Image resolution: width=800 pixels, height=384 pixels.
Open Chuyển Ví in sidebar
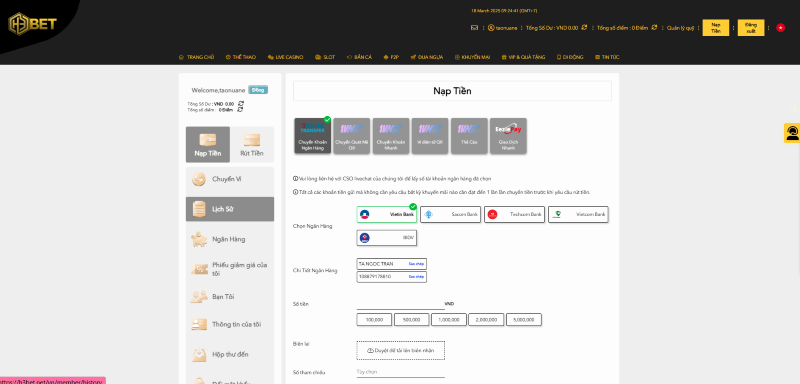tap(230, 180)
